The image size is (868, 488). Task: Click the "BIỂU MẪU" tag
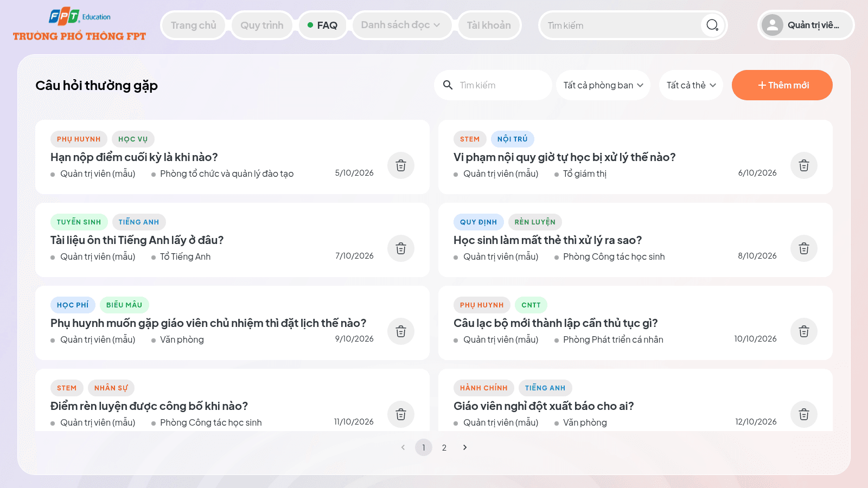tap(124, 305)
